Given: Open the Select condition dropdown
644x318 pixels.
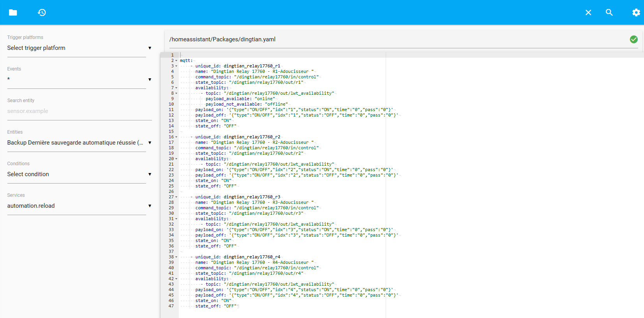Looking at the screenshot, I should [x=76, y=174].
